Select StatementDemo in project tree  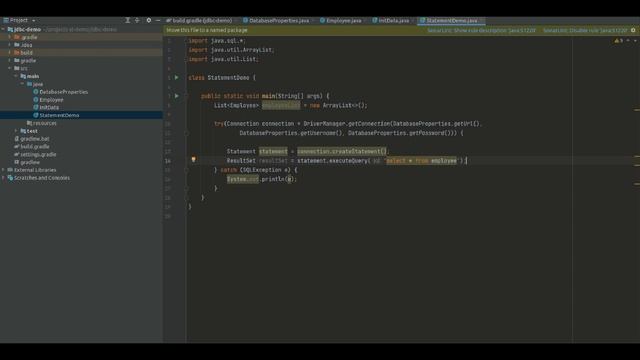coord(59,115)
